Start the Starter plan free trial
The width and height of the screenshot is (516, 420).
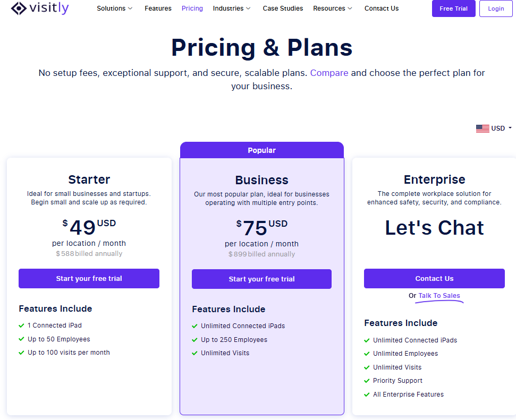pyautogui.click(x=89, y=279)
